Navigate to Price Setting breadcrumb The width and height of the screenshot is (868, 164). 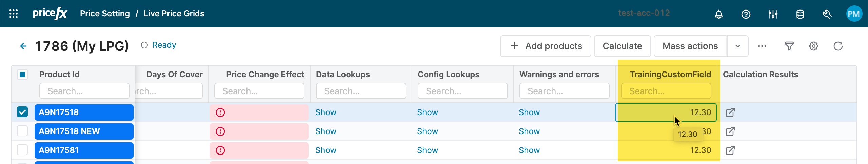click(x=105, y=14)
